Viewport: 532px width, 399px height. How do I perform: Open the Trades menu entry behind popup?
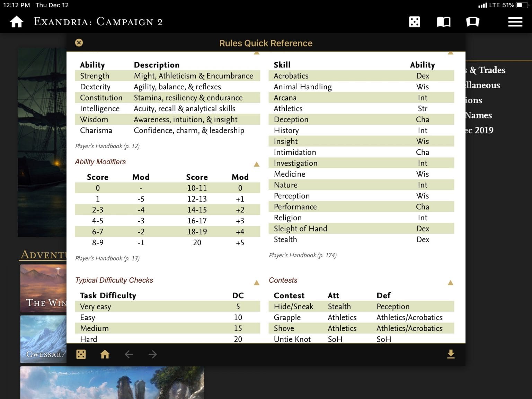click(x=485, y=70)
